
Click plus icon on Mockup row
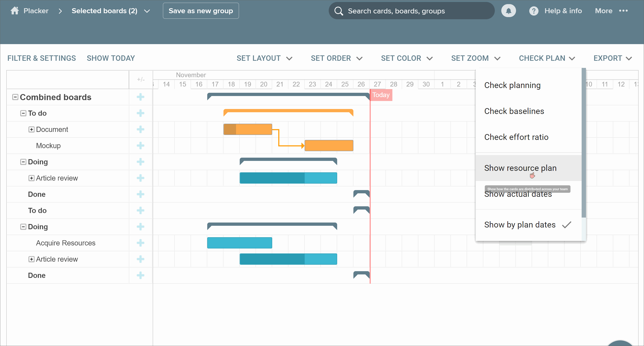pos(141,146)
